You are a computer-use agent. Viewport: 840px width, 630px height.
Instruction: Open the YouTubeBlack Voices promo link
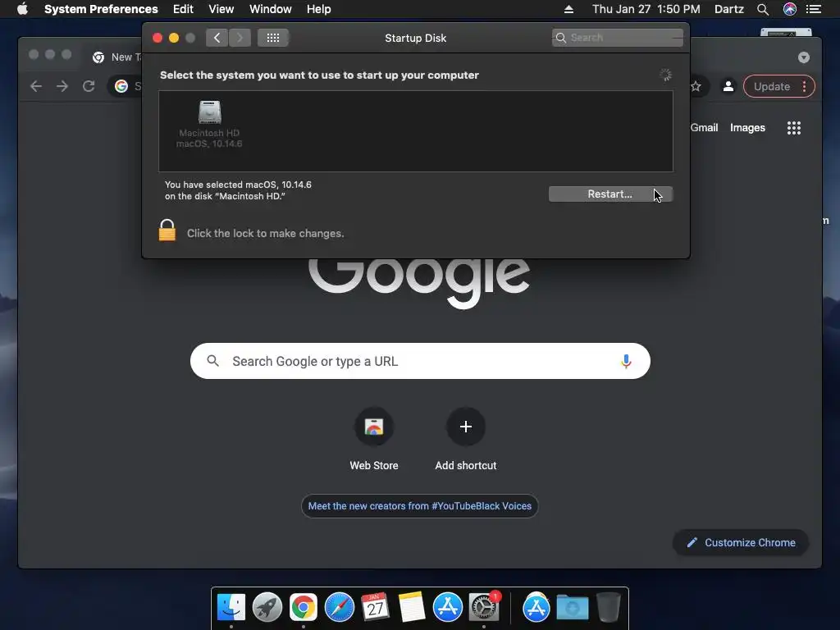tap(420, 505)
